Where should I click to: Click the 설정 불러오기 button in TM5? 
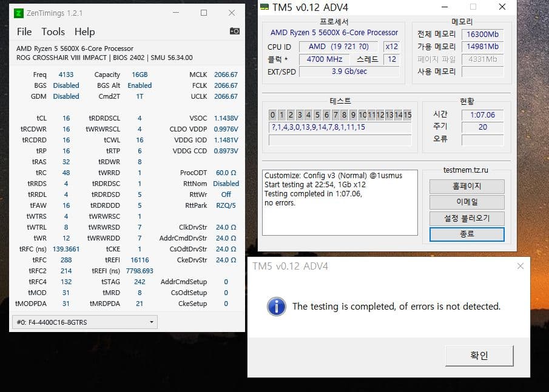466,218
